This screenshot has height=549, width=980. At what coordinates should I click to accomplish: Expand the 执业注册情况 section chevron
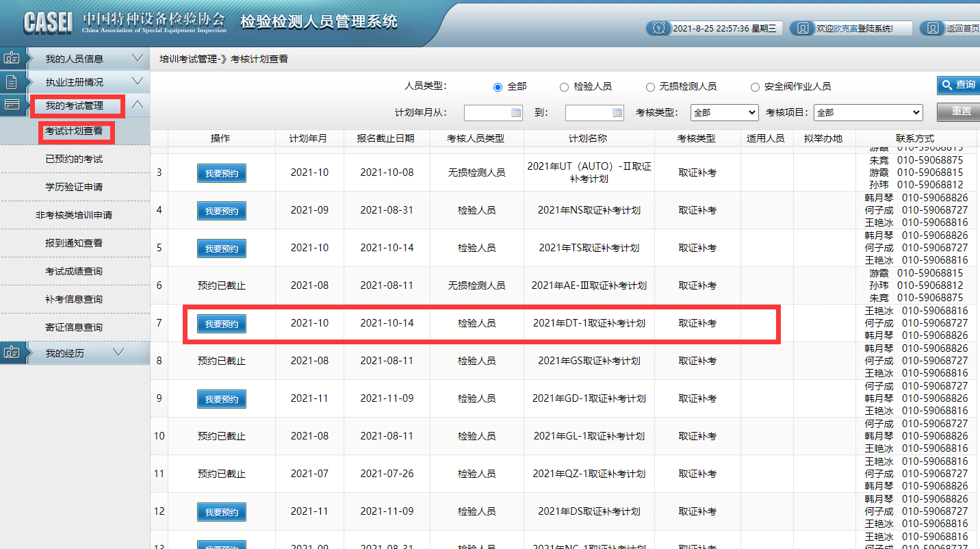point(138,81)
